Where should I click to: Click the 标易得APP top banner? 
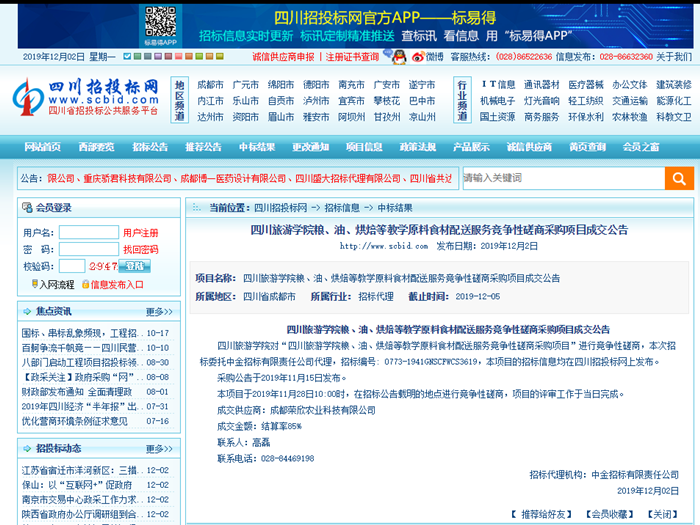point(355,26)
